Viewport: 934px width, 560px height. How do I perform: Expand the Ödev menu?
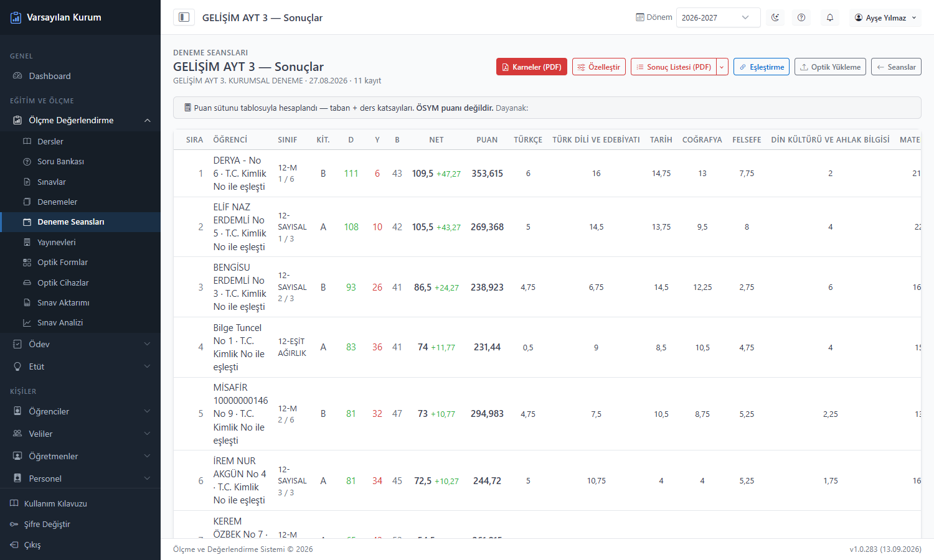point(80,344)
